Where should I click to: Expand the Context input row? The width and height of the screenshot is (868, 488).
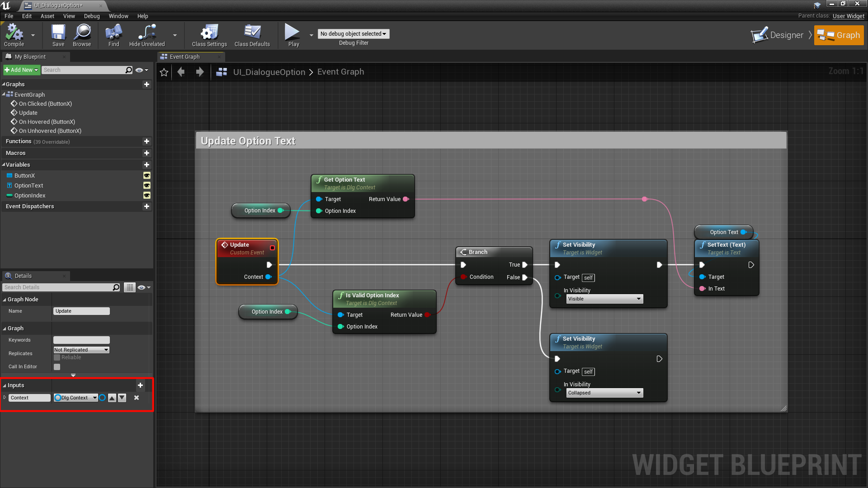(5, 398)
